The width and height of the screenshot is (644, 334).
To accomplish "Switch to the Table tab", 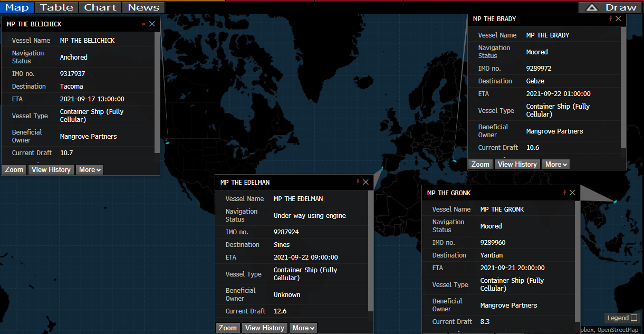I will 56,7.
